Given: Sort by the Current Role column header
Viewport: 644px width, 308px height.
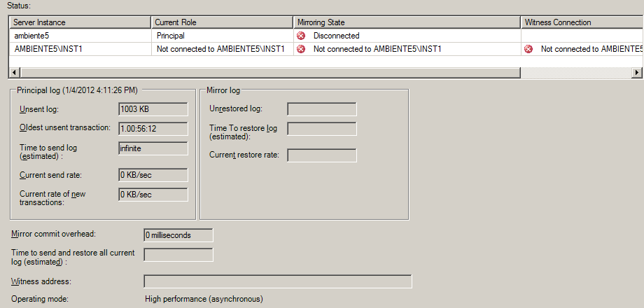Looking at the screenshot, I should (221, 22).
